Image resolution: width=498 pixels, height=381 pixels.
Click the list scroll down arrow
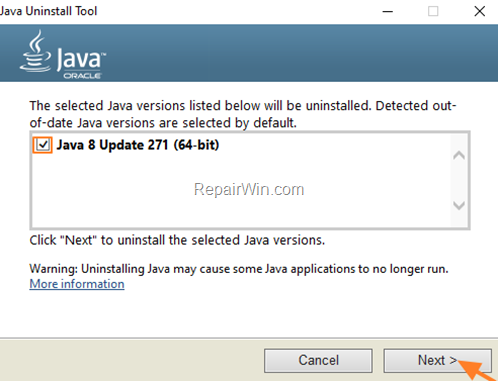(459, 205)
